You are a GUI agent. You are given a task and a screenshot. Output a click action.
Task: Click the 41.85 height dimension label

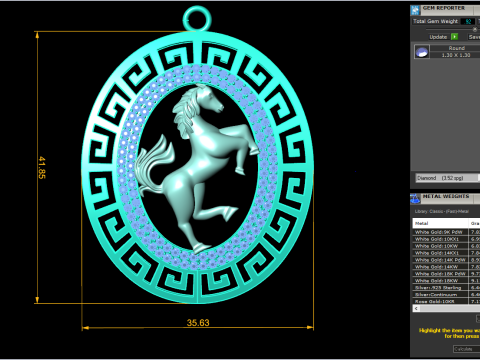(42, 168)
